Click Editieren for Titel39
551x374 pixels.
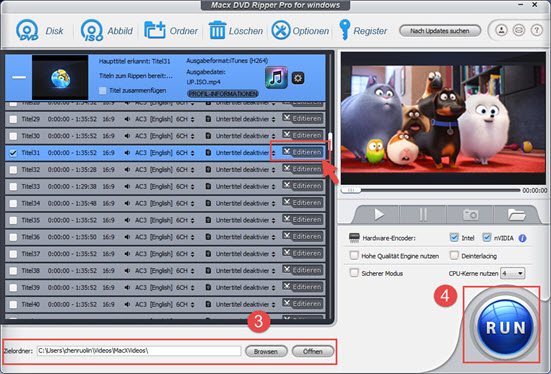(303, 287)
